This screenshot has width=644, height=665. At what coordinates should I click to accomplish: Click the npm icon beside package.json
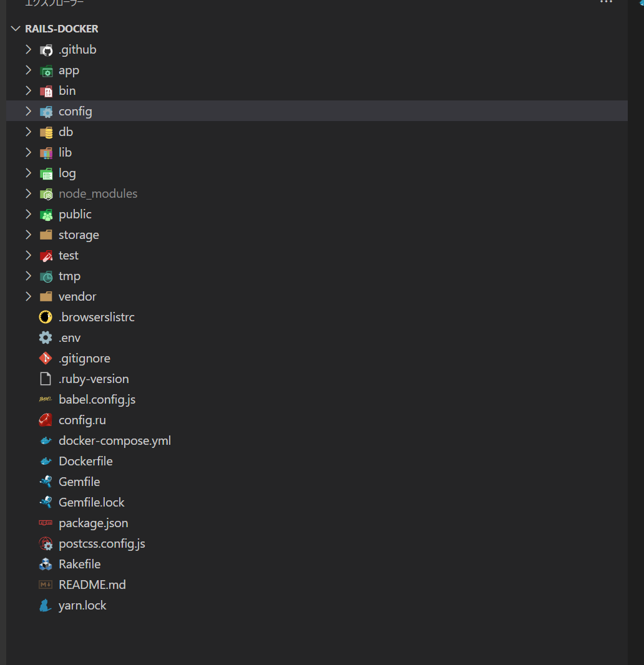click(46, 523)
